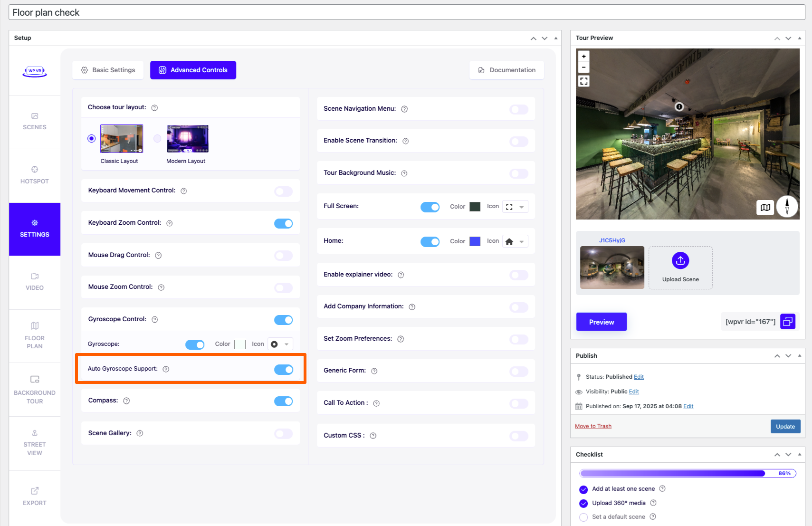Enter fullscreen in the tour preview
Image resolution: width=812 pixels, height=526 pixels.
coord(583,81)
